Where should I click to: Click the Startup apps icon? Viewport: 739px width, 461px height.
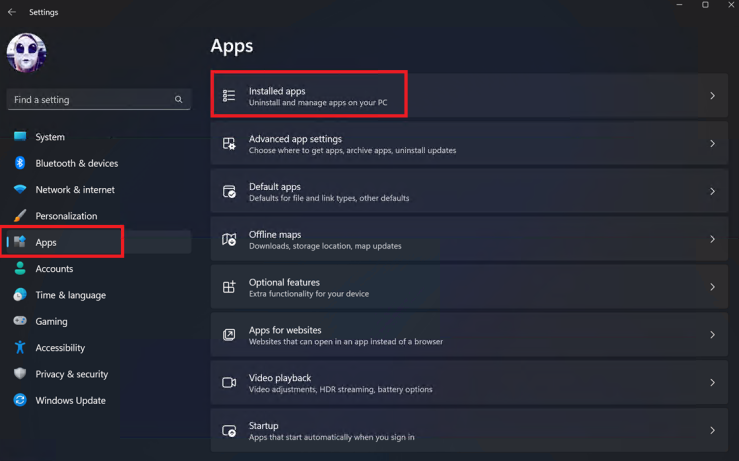[x=229, y=431]
